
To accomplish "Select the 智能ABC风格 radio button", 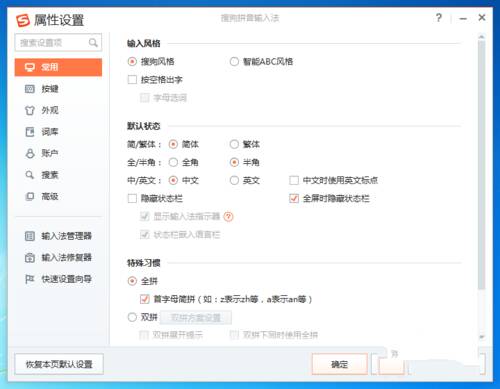I will coord(234,62).
